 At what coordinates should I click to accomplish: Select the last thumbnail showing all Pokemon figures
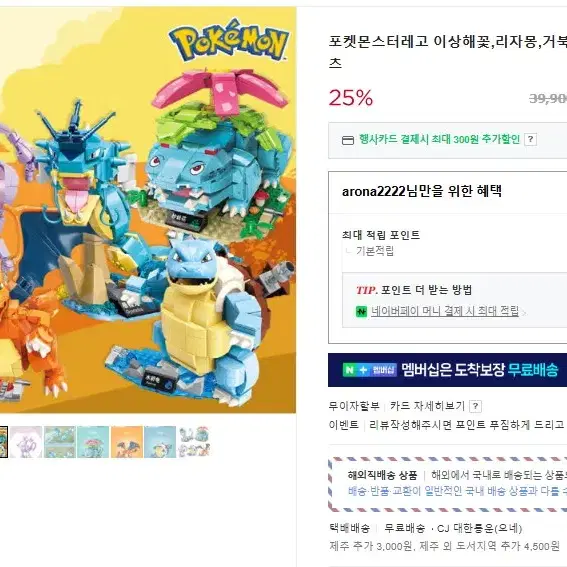pos(193,442)
